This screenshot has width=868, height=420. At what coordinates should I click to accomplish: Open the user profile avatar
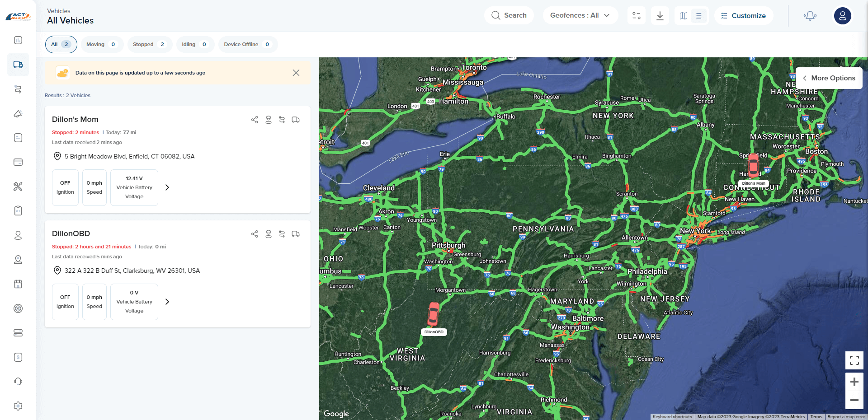point(843,16)
